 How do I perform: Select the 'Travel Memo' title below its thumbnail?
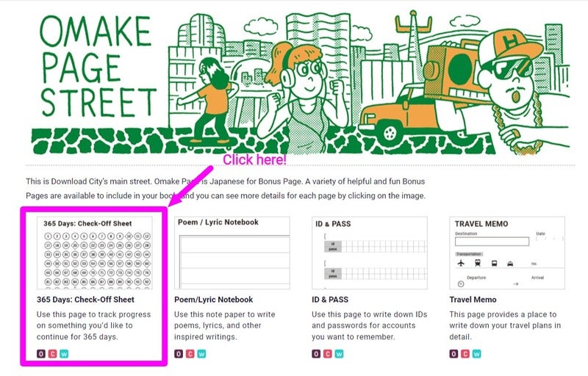[x=473, y=300]
